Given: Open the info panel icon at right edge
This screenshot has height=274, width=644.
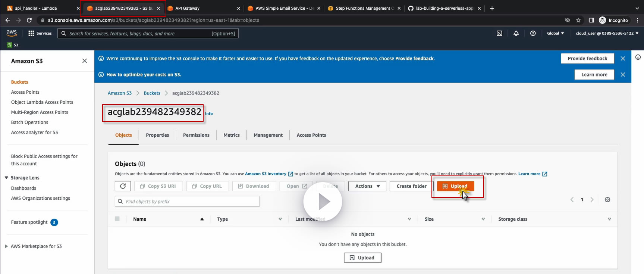Looking at the screenshot, I should coord(638,57).
